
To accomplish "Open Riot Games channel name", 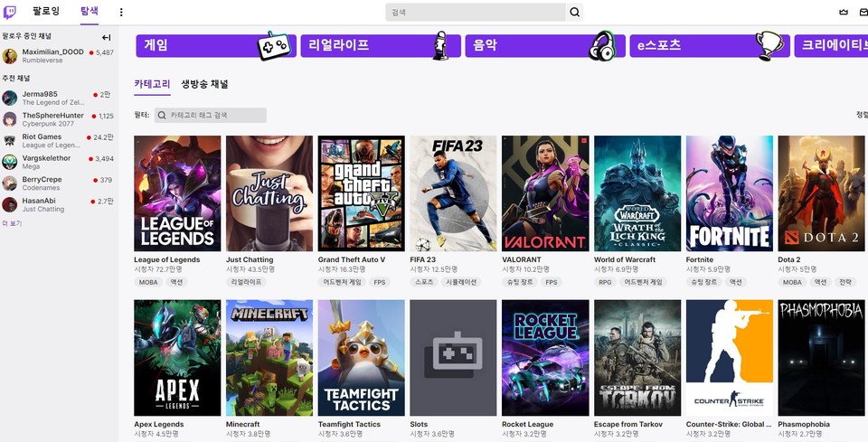I will (x=42, y=136).
